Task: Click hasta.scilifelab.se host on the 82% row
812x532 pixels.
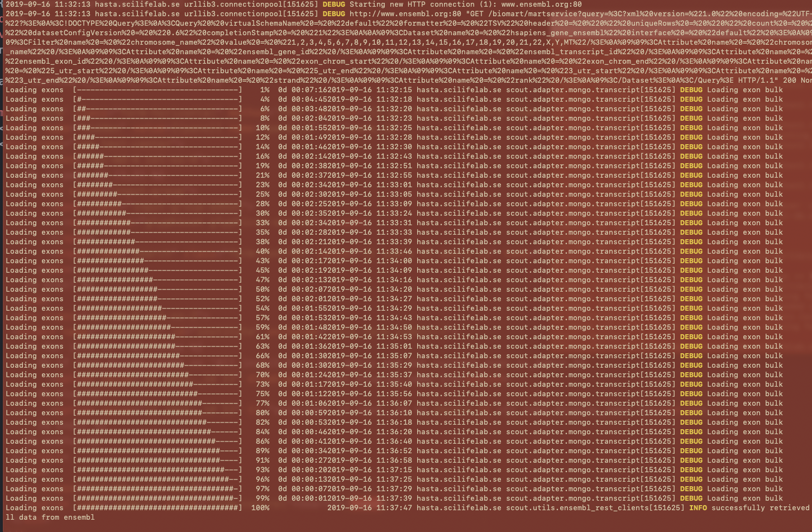Action: (x=458, y=422)
